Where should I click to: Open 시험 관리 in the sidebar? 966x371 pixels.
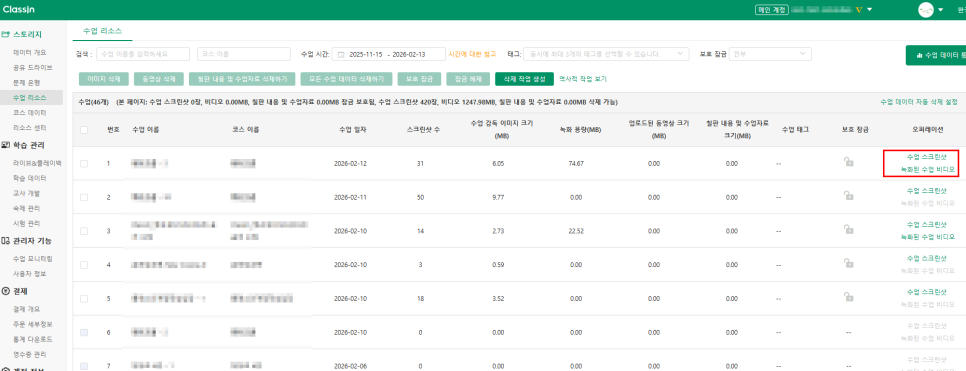click(x=26, y=223)
